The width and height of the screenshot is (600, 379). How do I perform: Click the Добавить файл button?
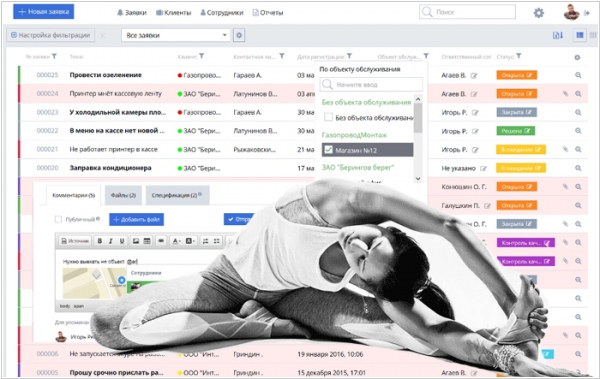tap(137, 219)
